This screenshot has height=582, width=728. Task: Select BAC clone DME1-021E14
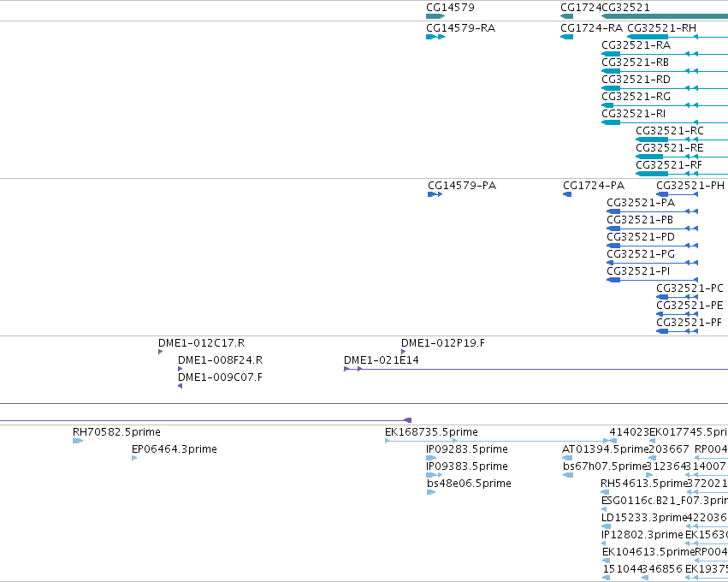pos(382,360)
